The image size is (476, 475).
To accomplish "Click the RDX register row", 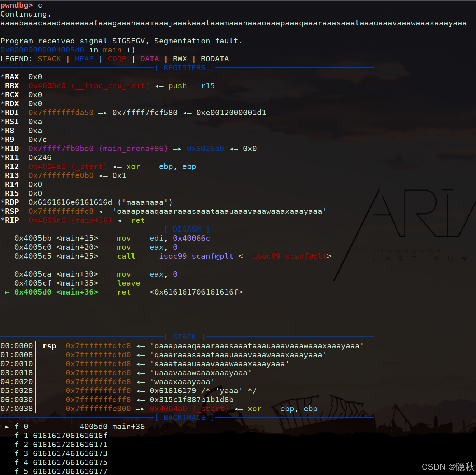I will pos(21,104).
